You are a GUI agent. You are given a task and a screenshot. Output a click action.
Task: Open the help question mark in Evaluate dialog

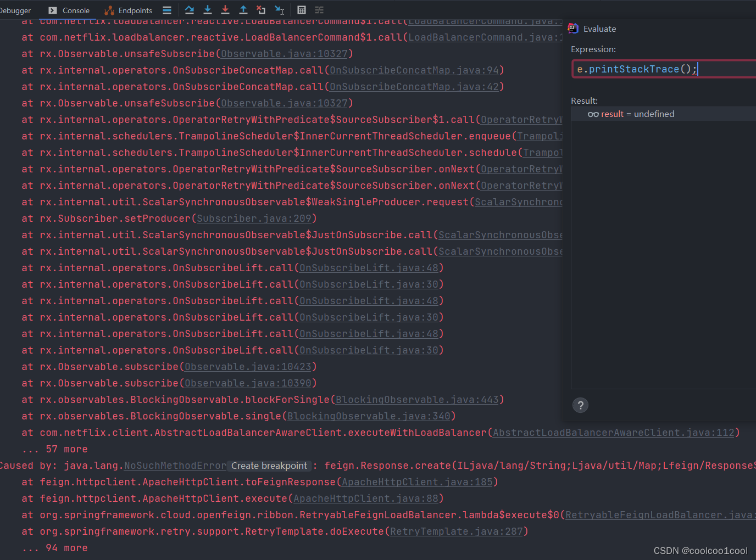click(x=580, y=405)
